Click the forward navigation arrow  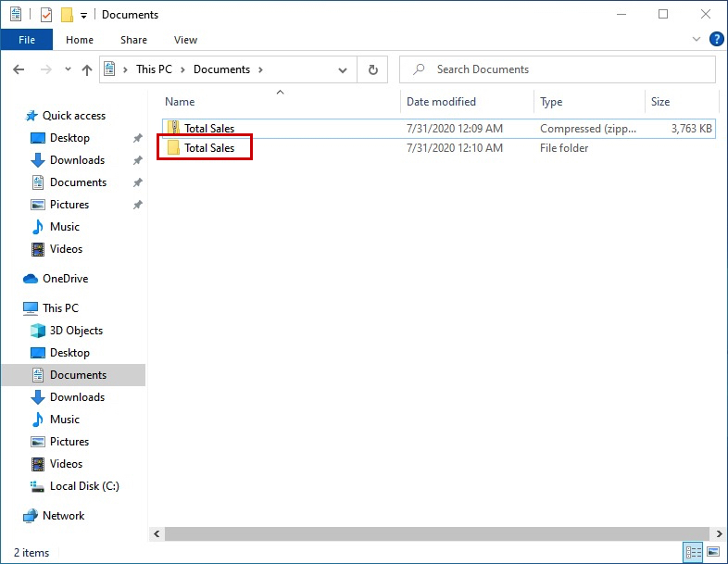[x=46, y=69]
